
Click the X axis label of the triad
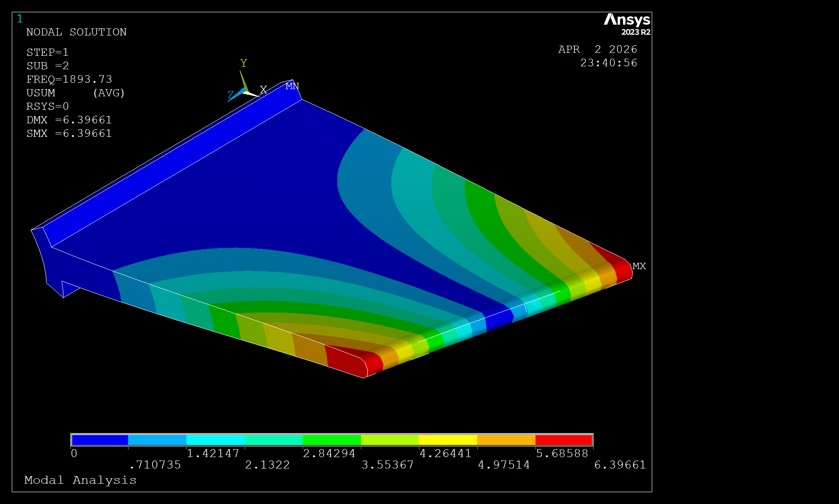click(263, 90)
